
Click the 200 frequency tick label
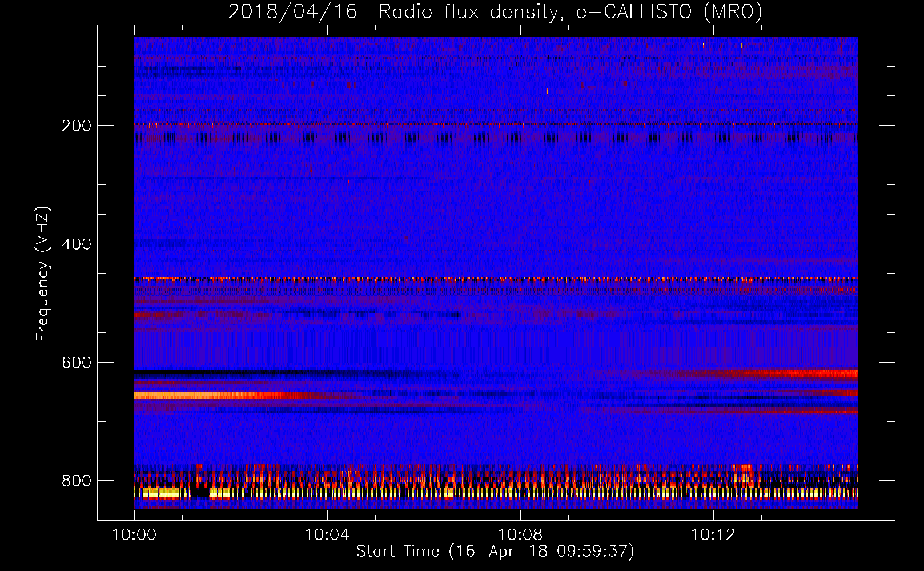(77, 126)
